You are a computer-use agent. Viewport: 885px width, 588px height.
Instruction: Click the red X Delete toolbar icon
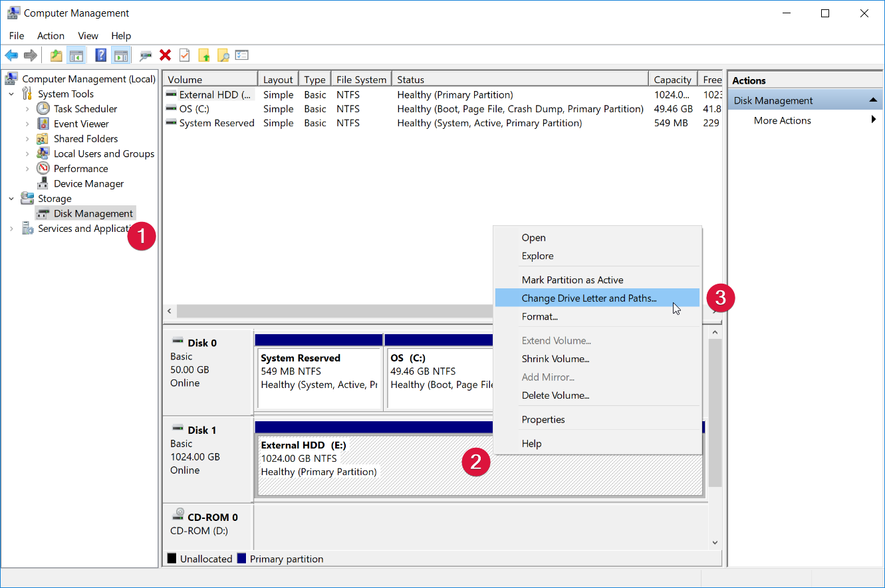(165, 56)
